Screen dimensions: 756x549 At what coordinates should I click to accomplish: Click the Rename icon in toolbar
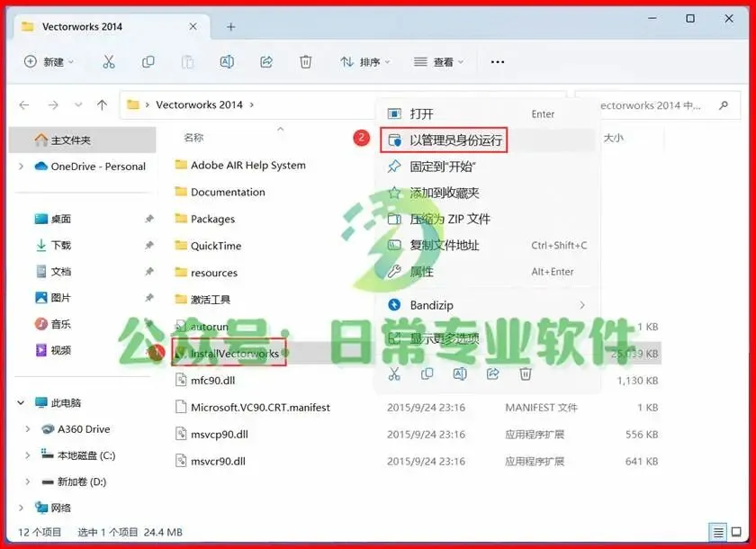point(227,62)
